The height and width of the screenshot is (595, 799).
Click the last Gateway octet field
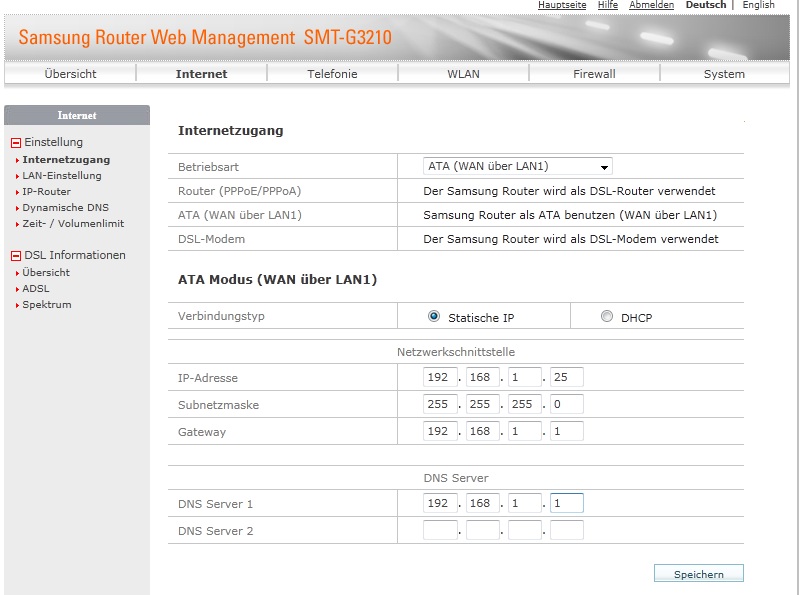click(567, 431)
